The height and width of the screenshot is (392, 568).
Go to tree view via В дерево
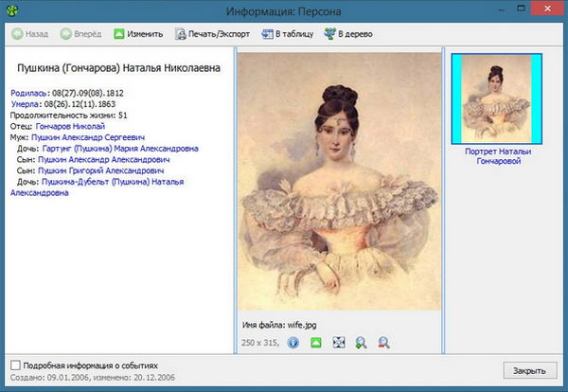(348, 35)
